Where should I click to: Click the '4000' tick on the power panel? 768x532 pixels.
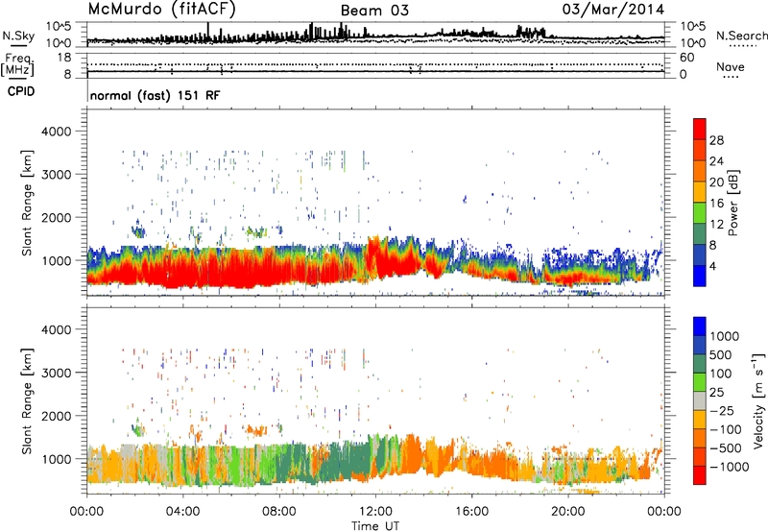coord(56,132)
